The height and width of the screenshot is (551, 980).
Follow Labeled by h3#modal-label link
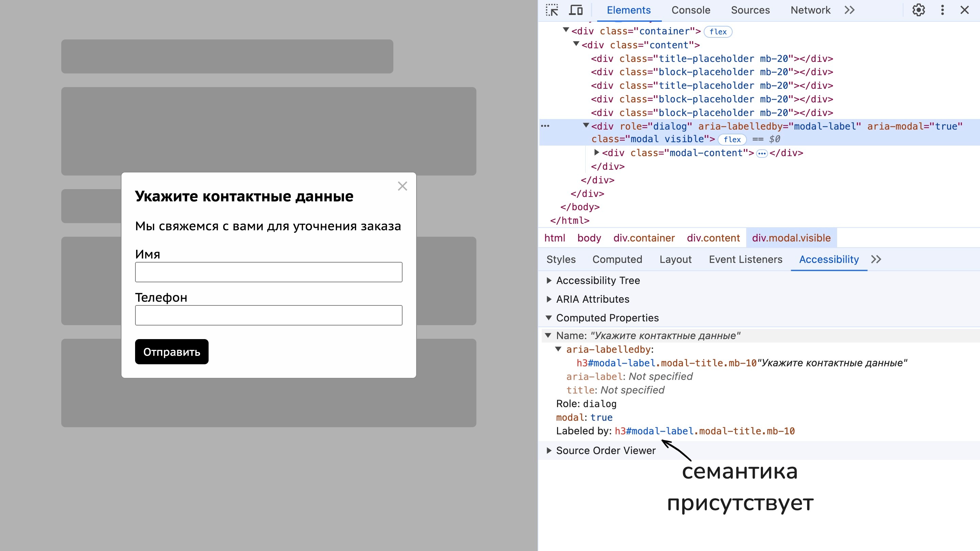[x=705, y=431]
